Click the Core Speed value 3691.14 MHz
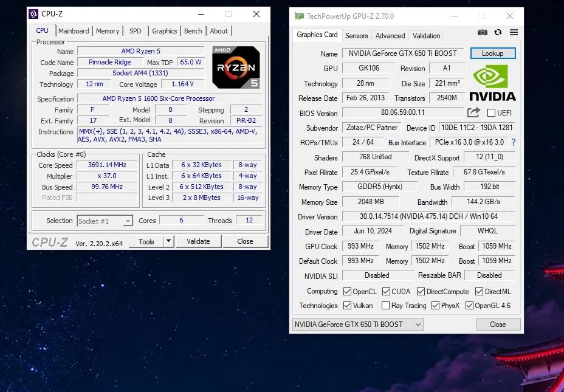The width and height of the screenshot is (564, 392). coord(107,165)
